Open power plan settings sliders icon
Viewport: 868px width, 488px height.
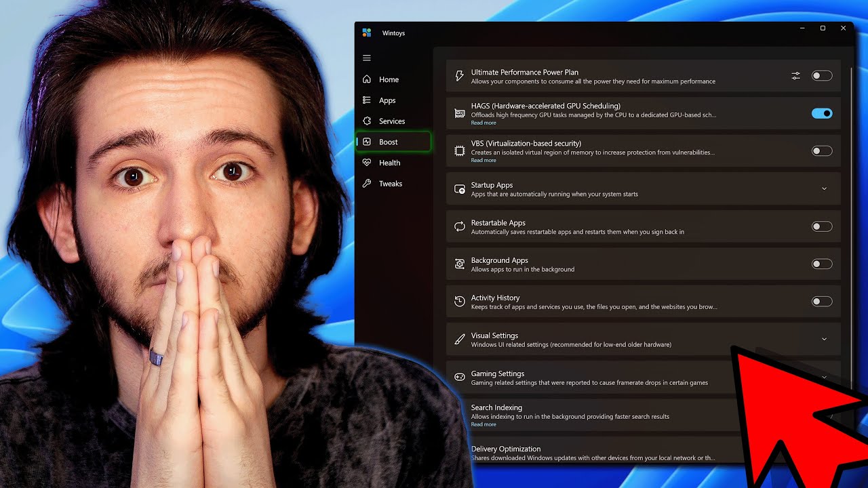pyautogui.click(x=795, y=76)
